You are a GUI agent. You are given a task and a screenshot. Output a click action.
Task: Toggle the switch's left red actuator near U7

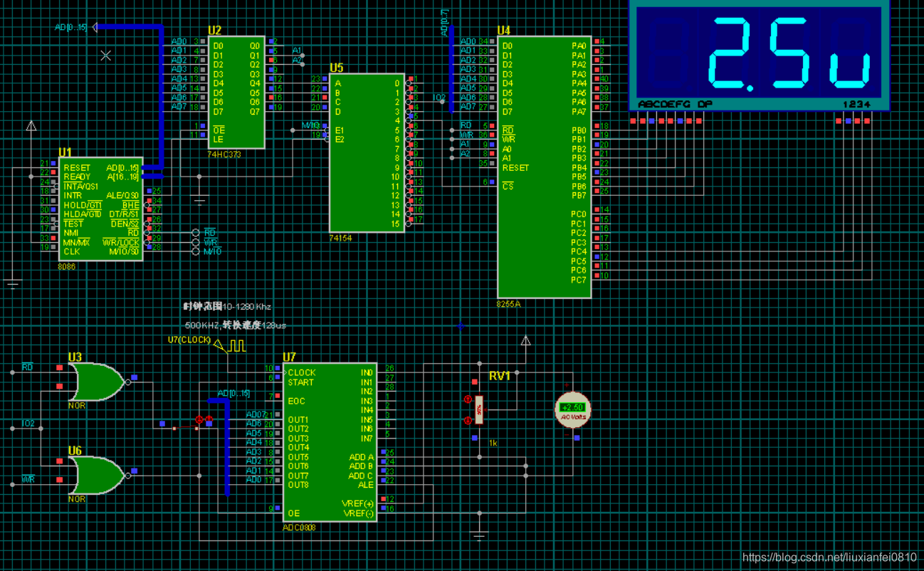[199, 420]
